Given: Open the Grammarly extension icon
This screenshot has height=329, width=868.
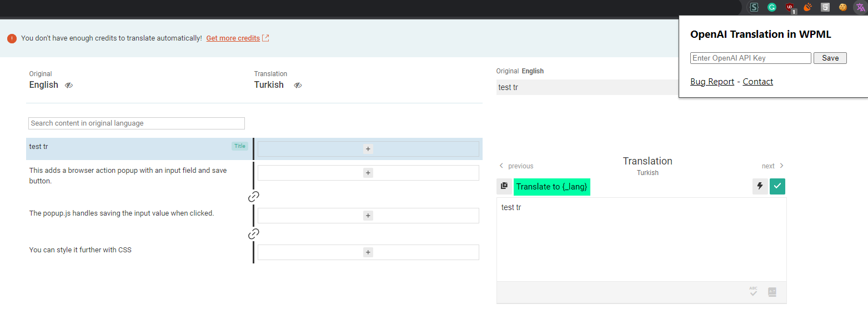Looking at the screenshot, I should point(771,7).
